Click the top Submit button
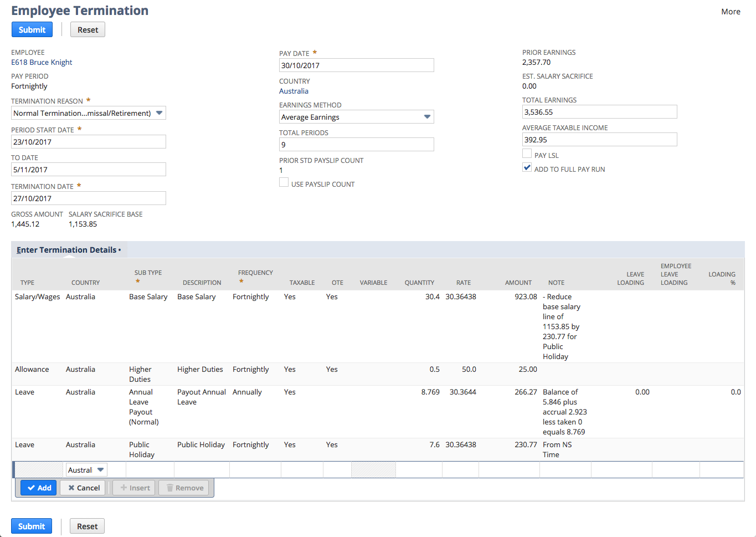Viewport: 756px width, 537px height. click(32, 29)
